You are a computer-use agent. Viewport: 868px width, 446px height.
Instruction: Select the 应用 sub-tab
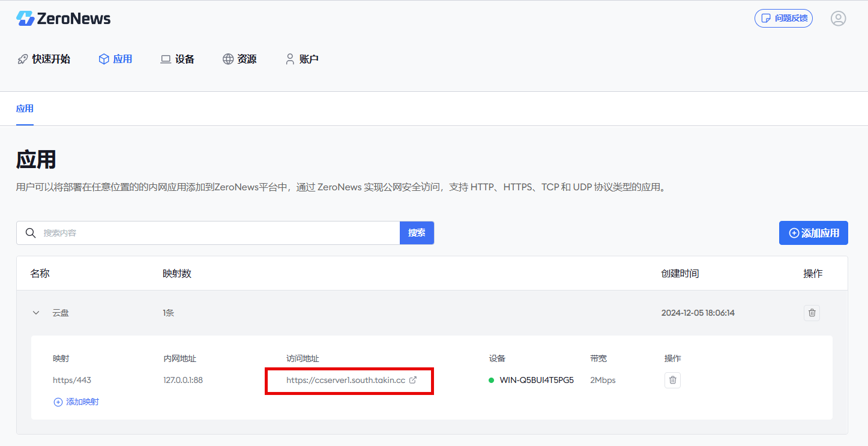(25, 109)
